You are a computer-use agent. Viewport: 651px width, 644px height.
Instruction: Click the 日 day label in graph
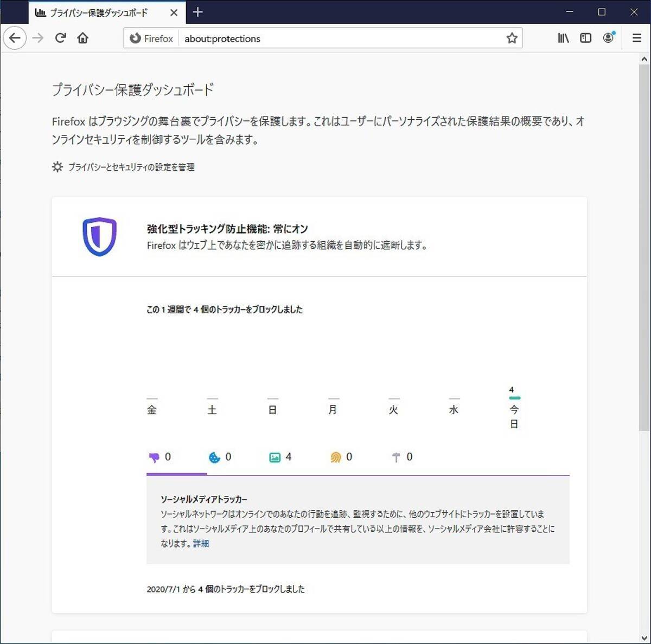[273, 410]
